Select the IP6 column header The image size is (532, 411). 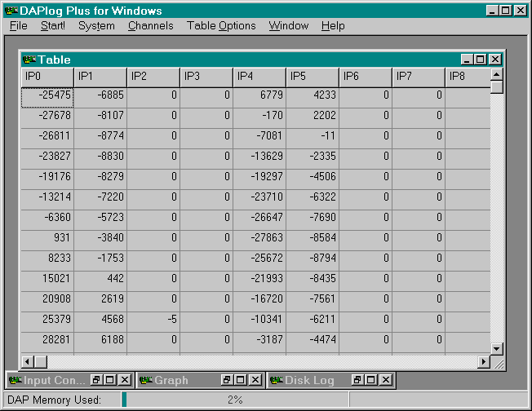(x=366, y=77)
